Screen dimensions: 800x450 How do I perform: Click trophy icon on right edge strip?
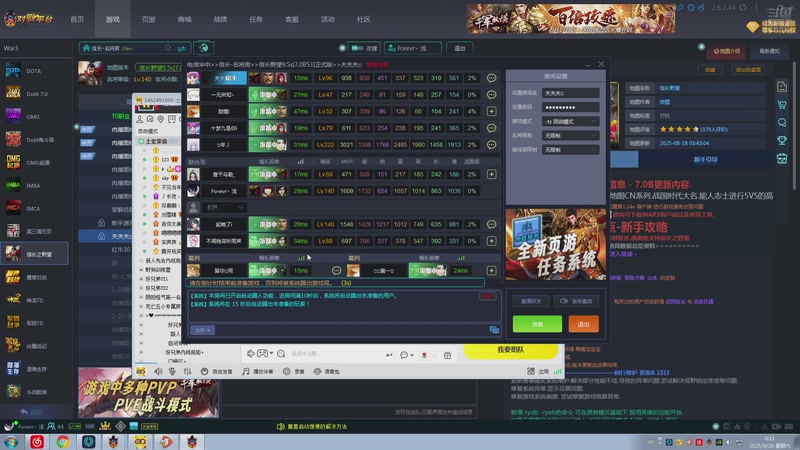(x=782, y=140)
